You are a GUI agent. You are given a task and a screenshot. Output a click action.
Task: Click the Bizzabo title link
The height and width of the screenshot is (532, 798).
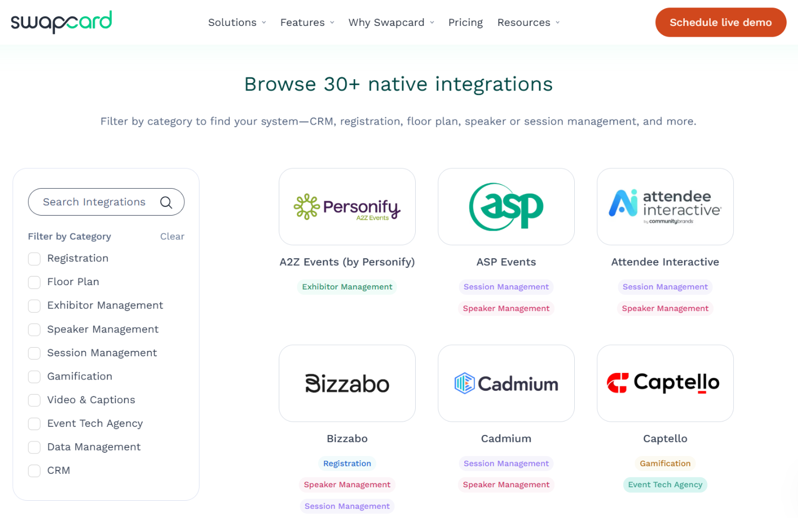pos(347,439)
